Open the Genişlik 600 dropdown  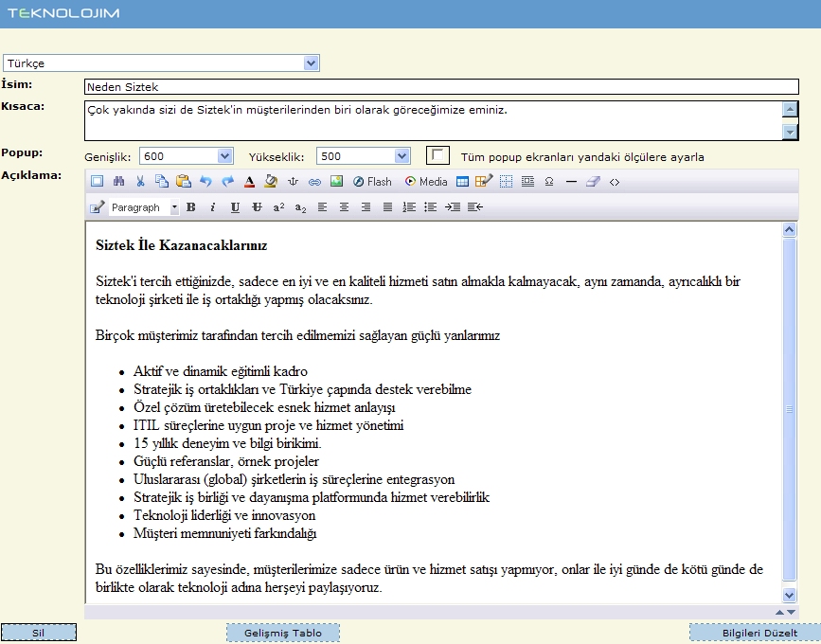click(224, 156)
